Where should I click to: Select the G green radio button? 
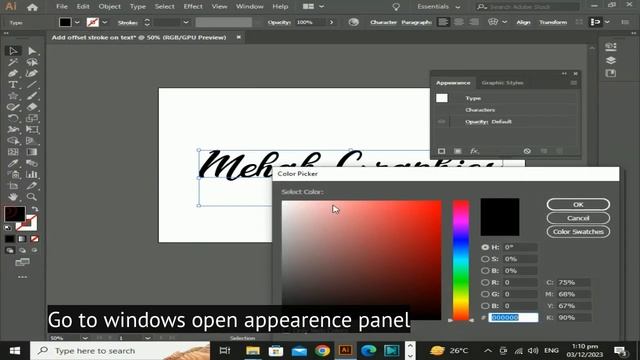click(x=485, y=294)
